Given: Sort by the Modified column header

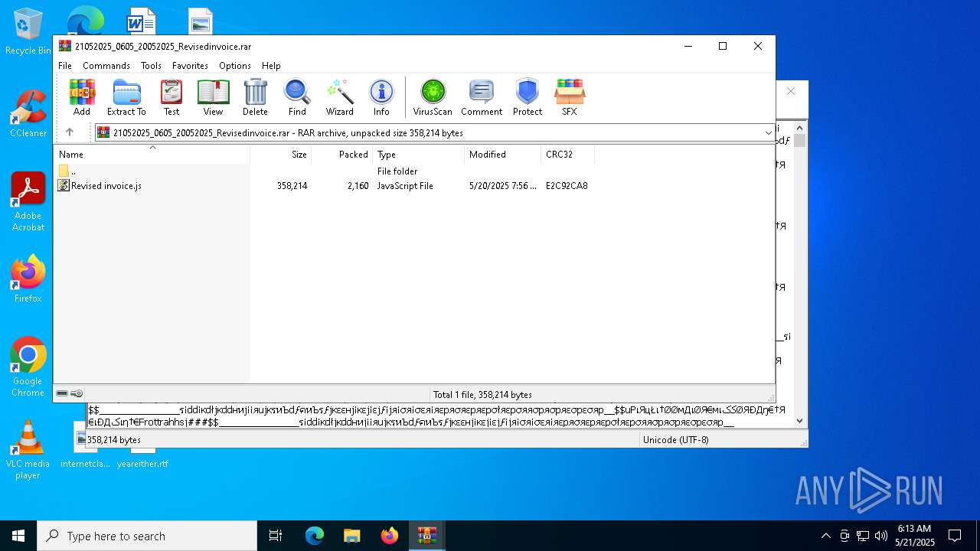Looking at the screenshot, I should [503, 155].
